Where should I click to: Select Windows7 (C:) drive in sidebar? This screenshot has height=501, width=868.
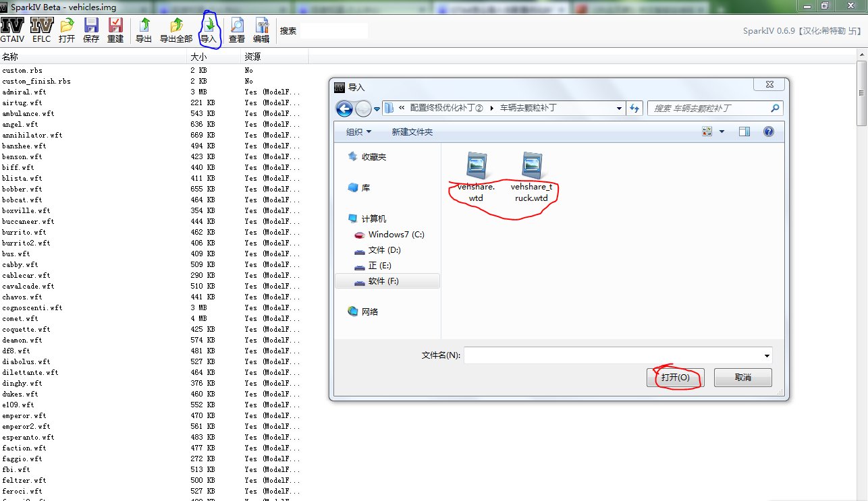396,235
